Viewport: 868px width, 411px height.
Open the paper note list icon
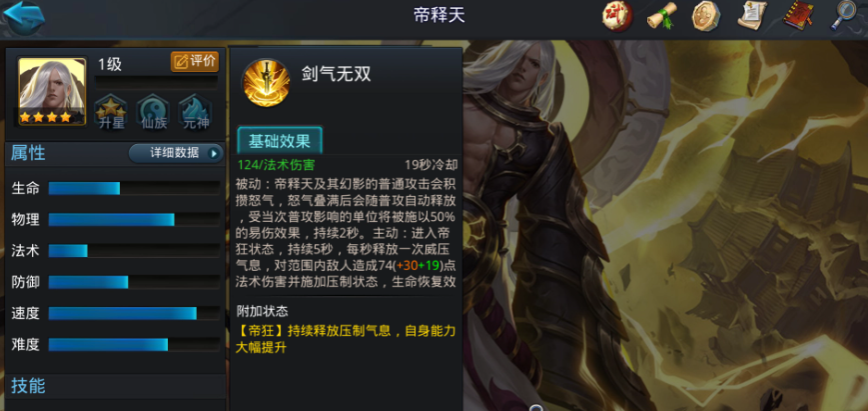pos(752,16)
